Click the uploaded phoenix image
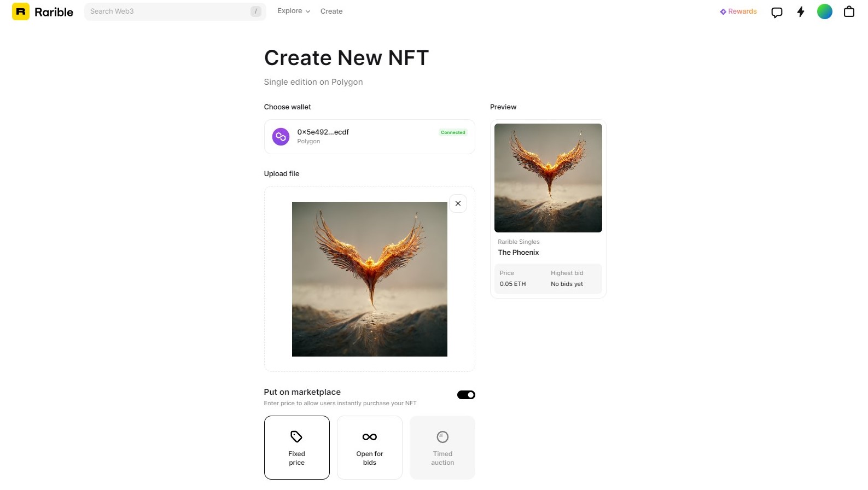This screenshot has width=868, height=490. click(x=370, y=279)
